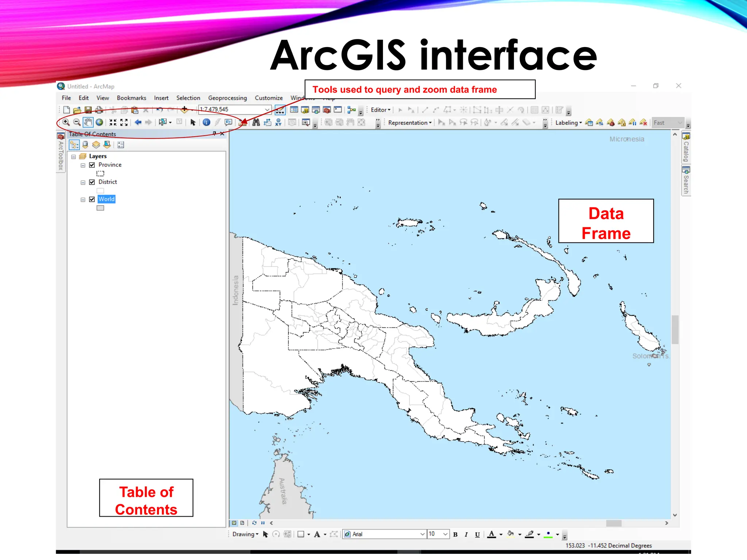Select the Identify info tool
Screen dimensions: 747x560
coord(206,122)
